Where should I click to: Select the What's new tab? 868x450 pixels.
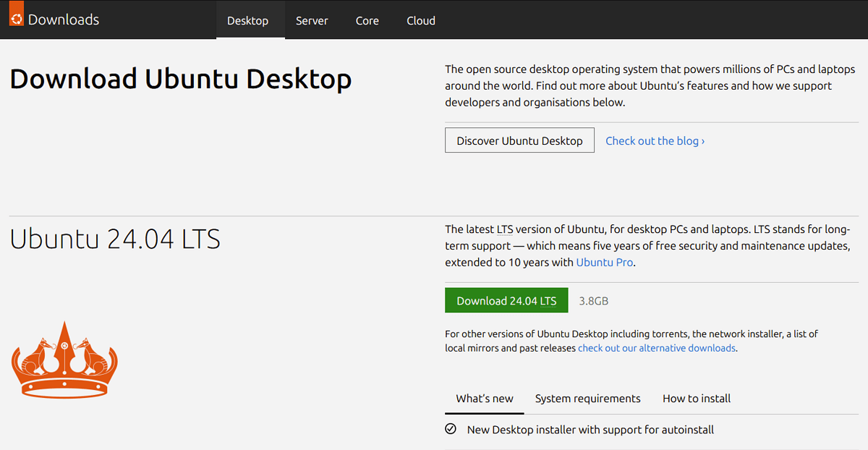[x=484, y=398]
